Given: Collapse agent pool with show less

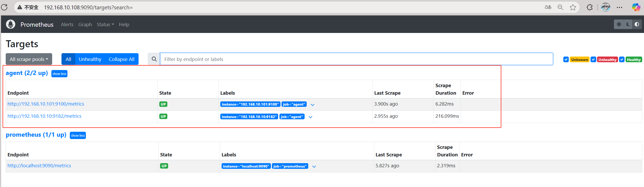Looking at the screenshot, I should (59, 74).
